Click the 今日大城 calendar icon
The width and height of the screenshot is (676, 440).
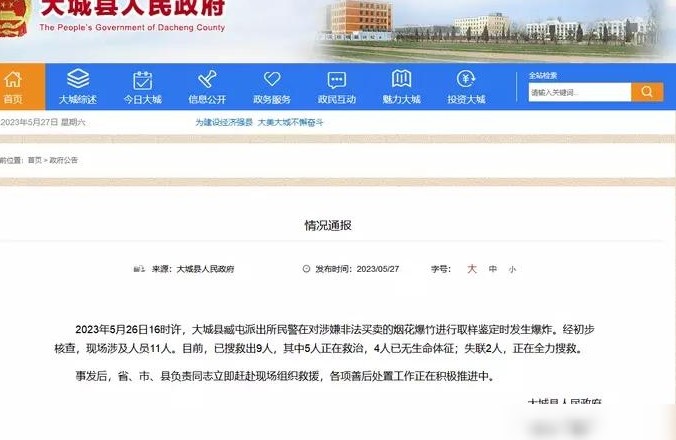(143, 80)
